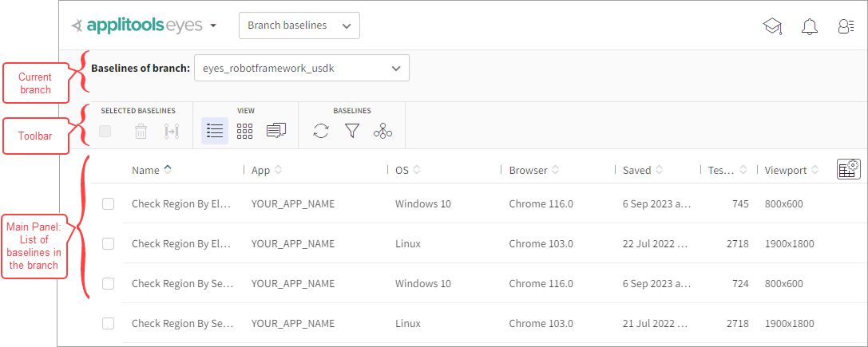
Task: Expand the Applitools Eyes logo dropdown arrow
Action: [x=213, y=26]
